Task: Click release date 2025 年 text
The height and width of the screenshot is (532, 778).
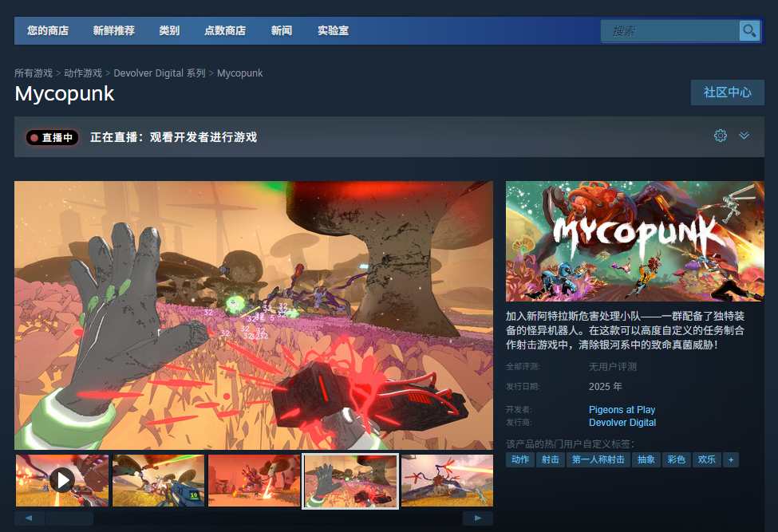Action: pyautogui.click(x=606, y=386)
